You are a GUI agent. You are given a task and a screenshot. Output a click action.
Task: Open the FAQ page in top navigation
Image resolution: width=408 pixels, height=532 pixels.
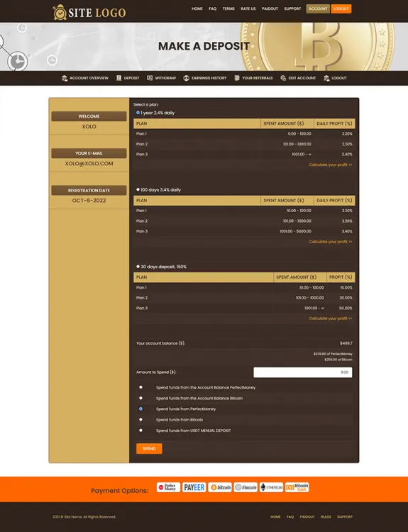coord(212,9)
